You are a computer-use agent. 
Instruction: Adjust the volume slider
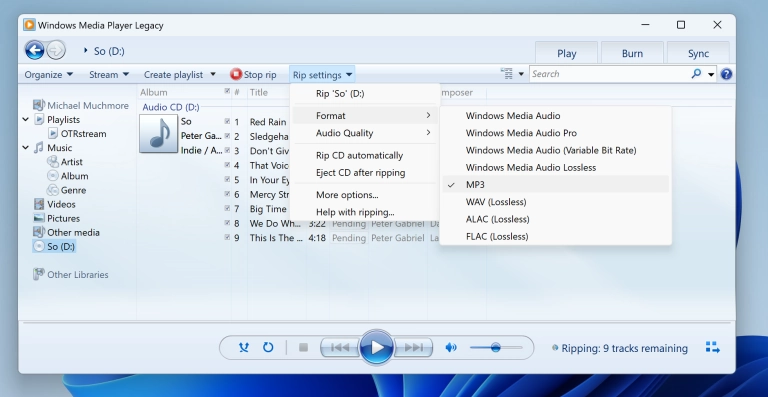(496, 348)
